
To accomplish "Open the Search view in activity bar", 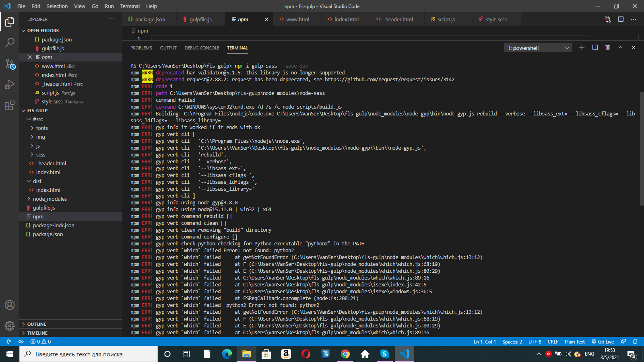I will tap(10, 42).
